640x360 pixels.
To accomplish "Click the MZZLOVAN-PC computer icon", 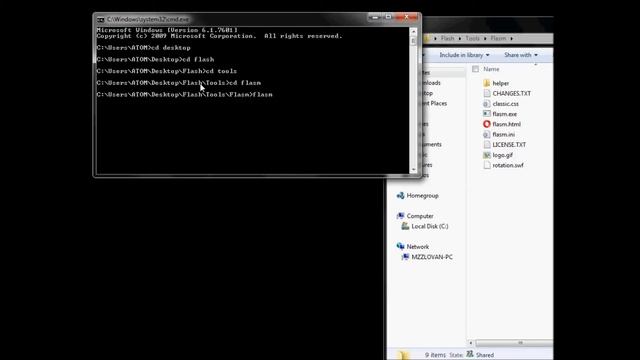I will (x=405, y=257).
